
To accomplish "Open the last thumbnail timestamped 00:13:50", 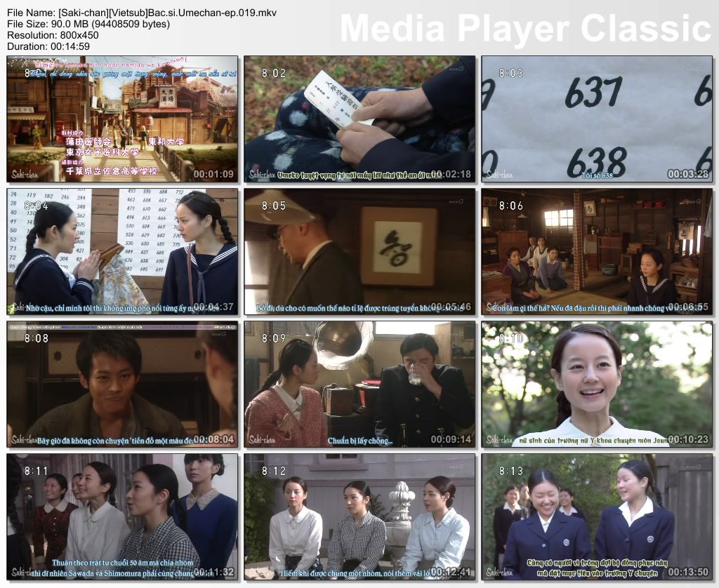I will pyautogui.click(x=597, y=516).
